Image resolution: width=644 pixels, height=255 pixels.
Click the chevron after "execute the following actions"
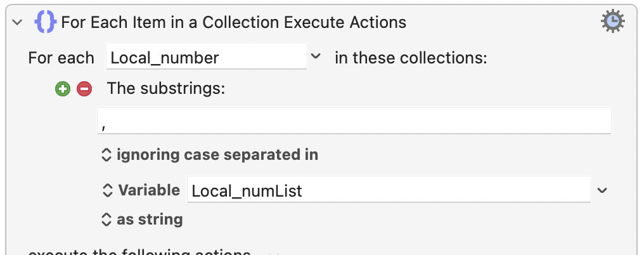pyautogui.click(x=273, y=252)
